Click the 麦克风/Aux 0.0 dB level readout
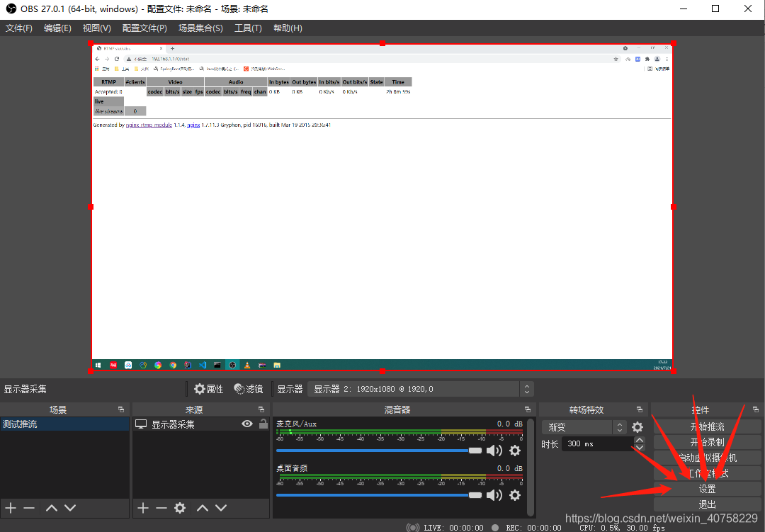Screen dimensions: 765x532 [510, 424]
